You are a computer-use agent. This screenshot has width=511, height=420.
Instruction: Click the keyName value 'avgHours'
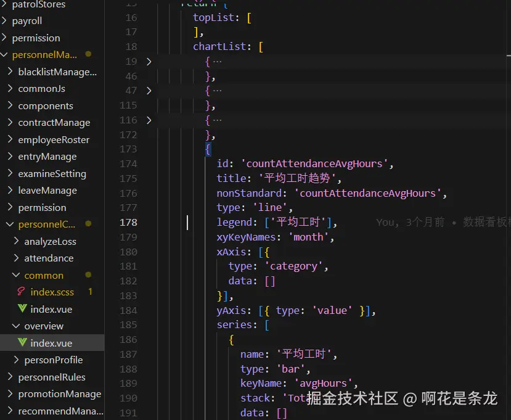323,384
